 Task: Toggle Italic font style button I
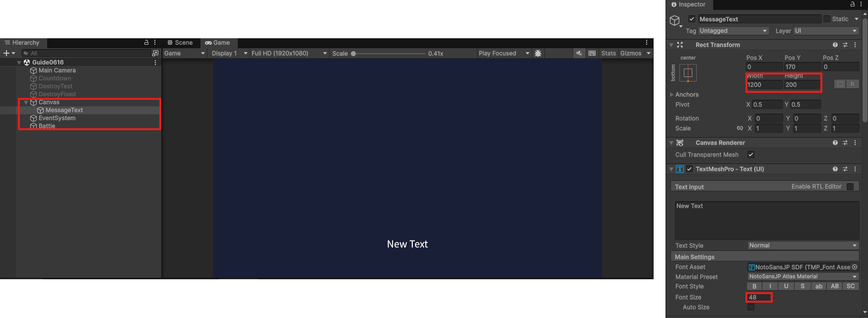point(770,286)
